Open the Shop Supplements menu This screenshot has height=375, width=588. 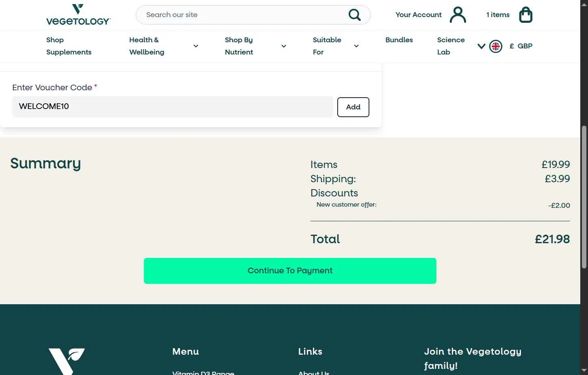69,46
